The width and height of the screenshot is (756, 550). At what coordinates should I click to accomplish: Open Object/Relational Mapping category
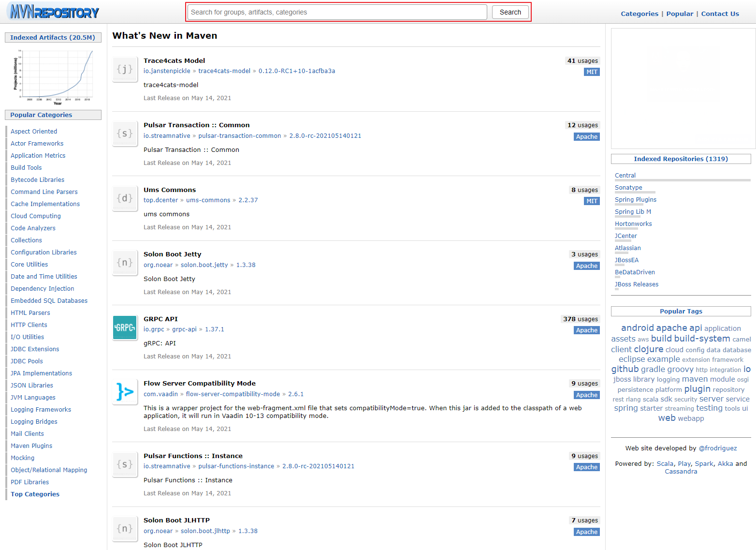[49, 470]
